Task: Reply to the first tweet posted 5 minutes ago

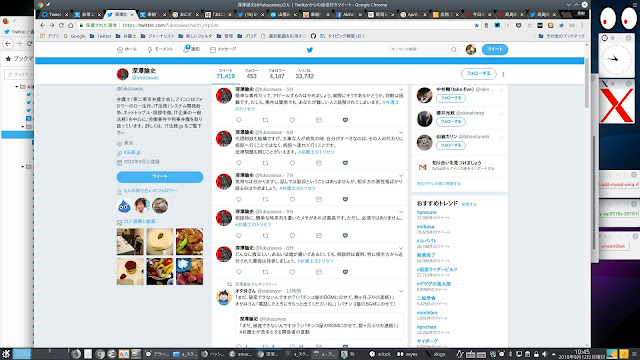Action: coord(239,120)
